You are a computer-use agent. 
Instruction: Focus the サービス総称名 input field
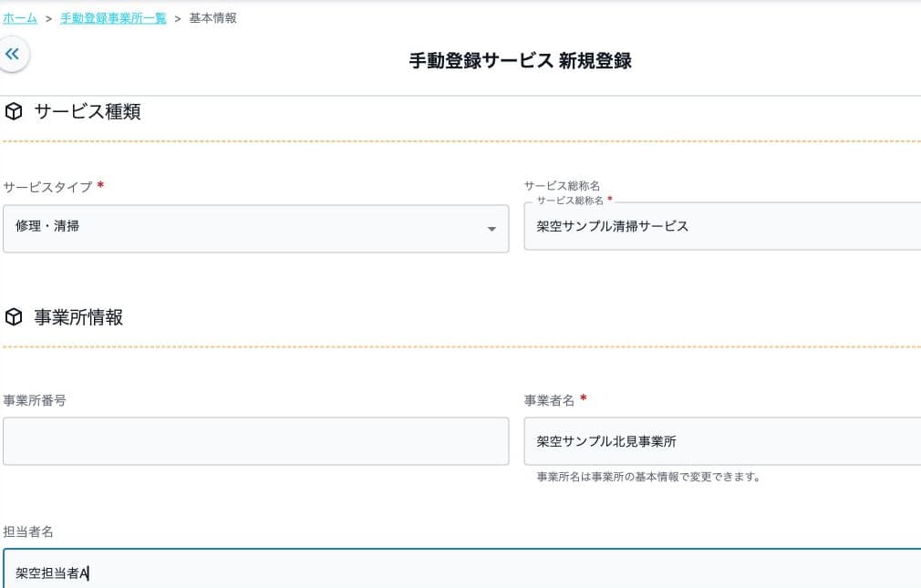coord(722,226)
